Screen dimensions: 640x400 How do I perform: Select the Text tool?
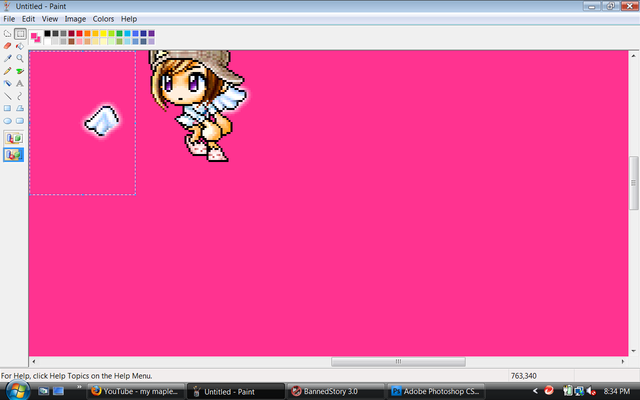(x=20, y=83)
